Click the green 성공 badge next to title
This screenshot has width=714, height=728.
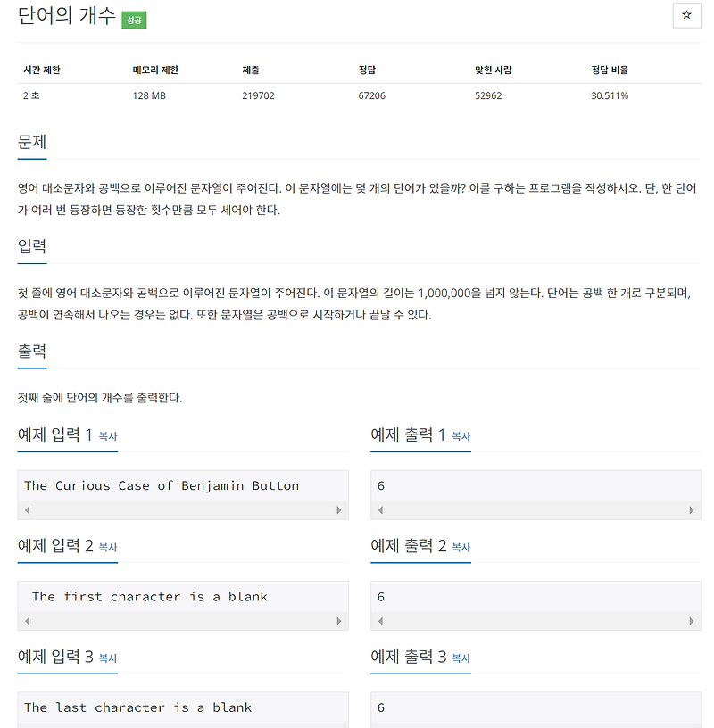pos(133,19)
